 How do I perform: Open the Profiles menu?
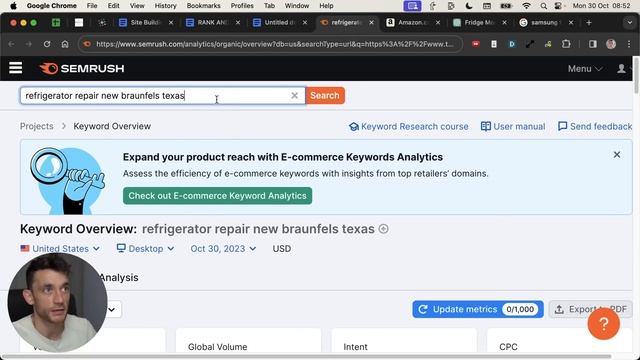pyautogui.click(x=242, y=6)
